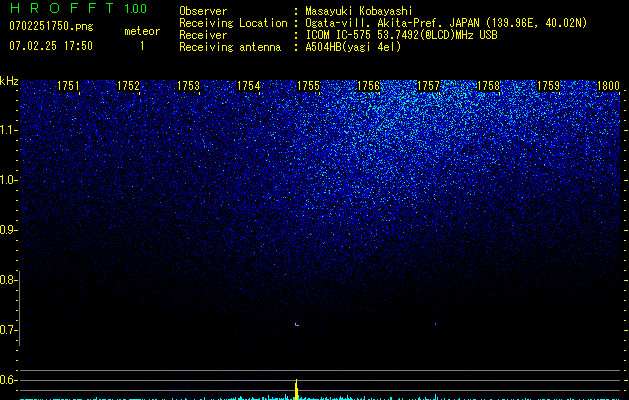Image resolution: width=629 pixels, height=400 pixels.
Task: Click the 1755 time axis marker
Action: (308, 86)
